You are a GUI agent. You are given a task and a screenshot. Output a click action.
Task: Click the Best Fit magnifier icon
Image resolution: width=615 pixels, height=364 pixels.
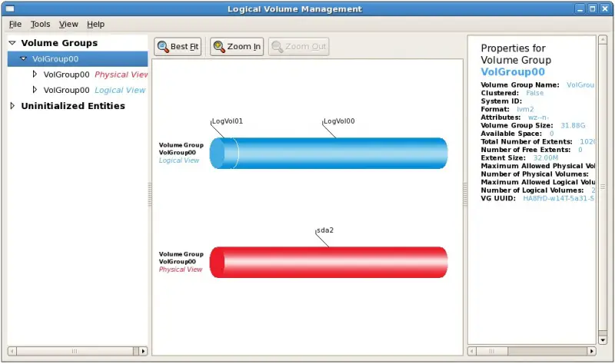tap(163, 47)
